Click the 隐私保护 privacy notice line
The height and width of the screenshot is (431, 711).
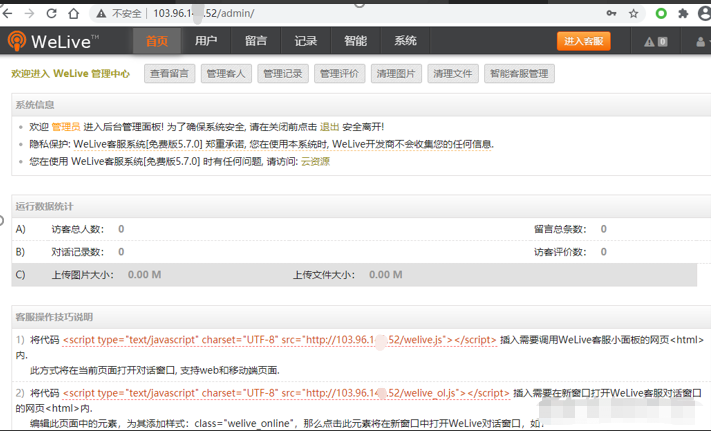[x=261, y=144]
